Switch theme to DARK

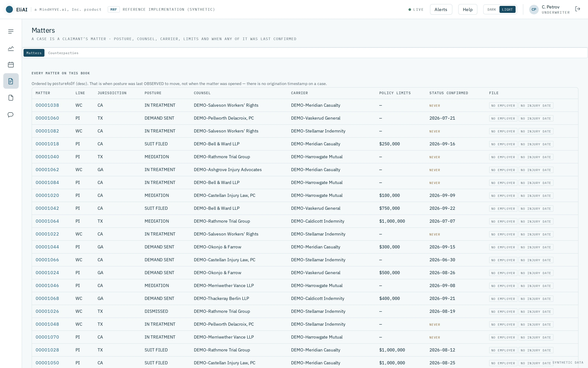click(x=492, y=10)
